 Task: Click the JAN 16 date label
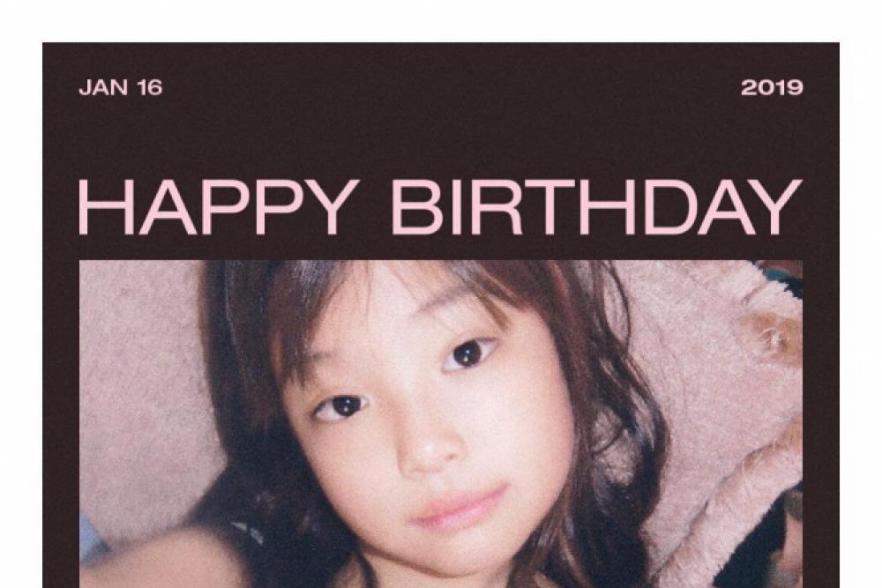[120, 87]
